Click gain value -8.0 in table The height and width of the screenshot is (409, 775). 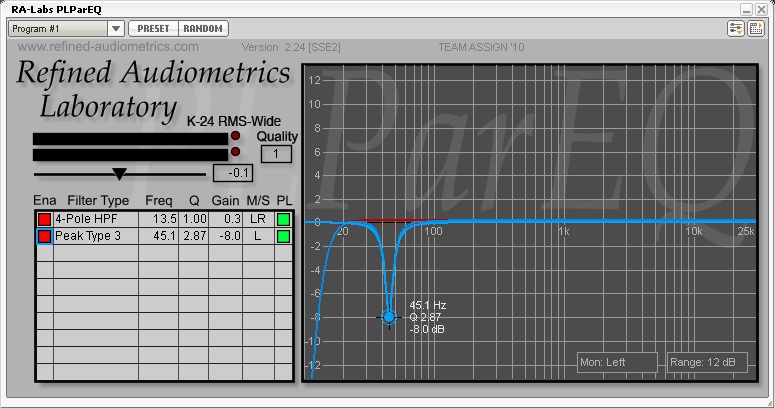point(225,236)
